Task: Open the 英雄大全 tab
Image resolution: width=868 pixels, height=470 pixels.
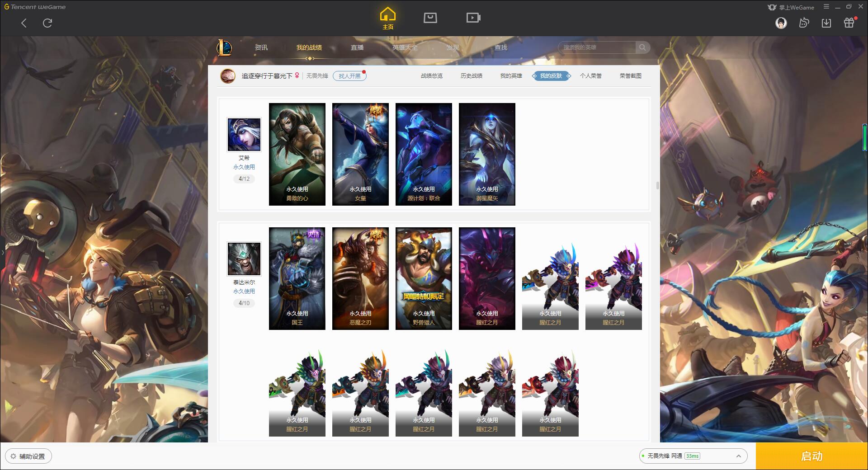Action: 405,47
